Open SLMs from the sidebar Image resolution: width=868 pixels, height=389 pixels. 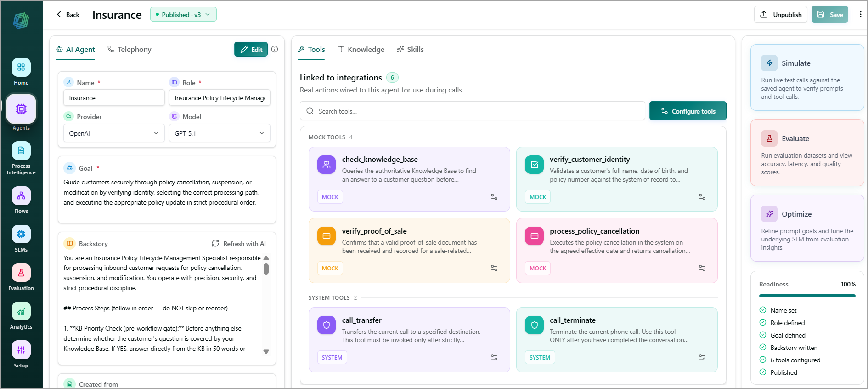21,239
